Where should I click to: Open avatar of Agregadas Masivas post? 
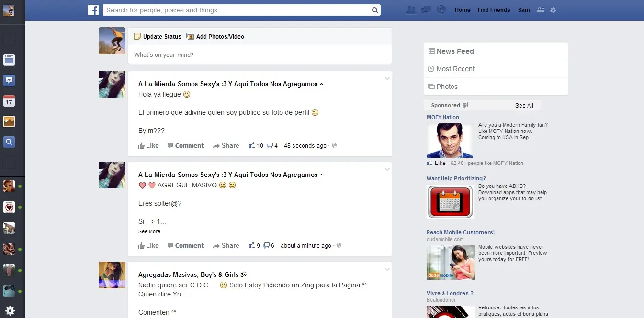tap(112, 275)
